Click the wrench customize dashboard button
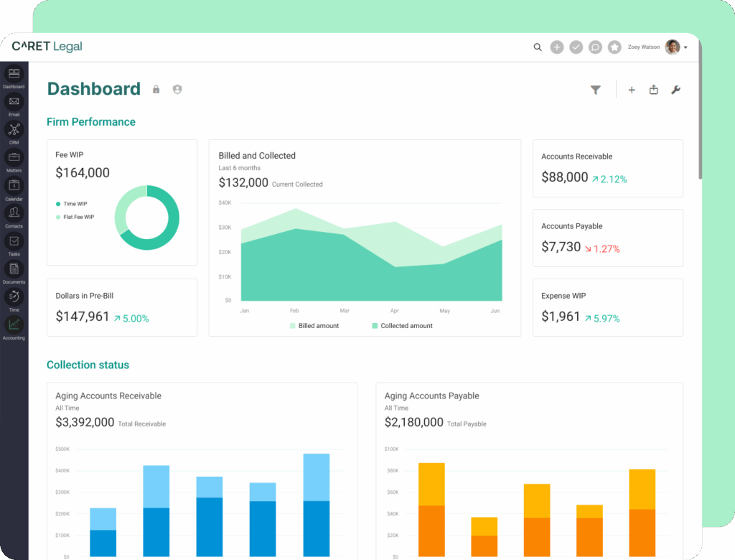 click(x=675, y=90)
